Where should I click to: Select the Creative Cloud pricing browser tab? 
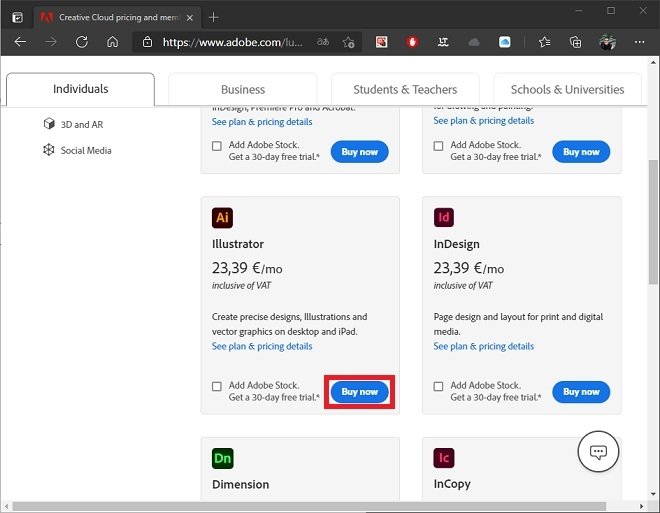point(116,17)
